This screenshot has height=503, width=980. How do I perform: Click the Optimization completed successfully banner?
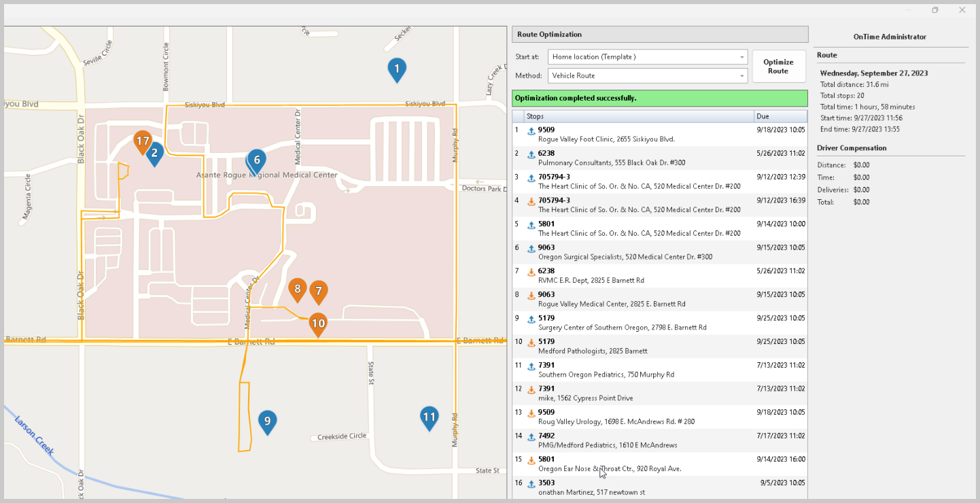point(659,98)
